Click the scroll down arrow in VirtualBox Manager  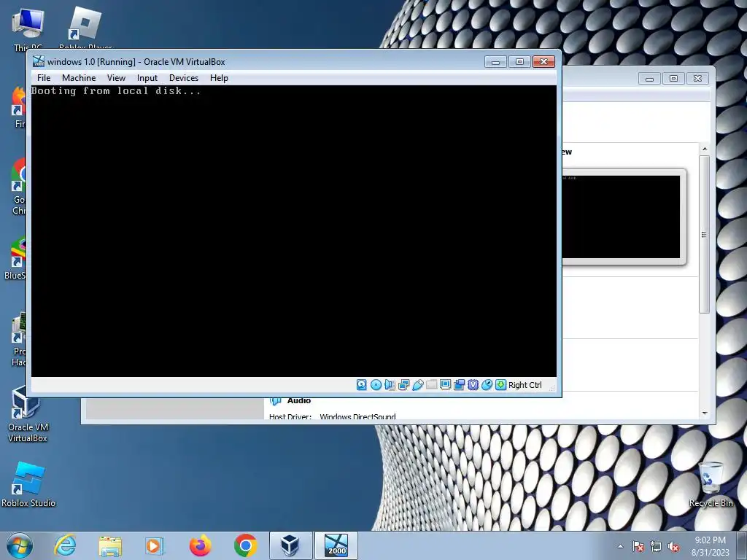click(705, 413)
